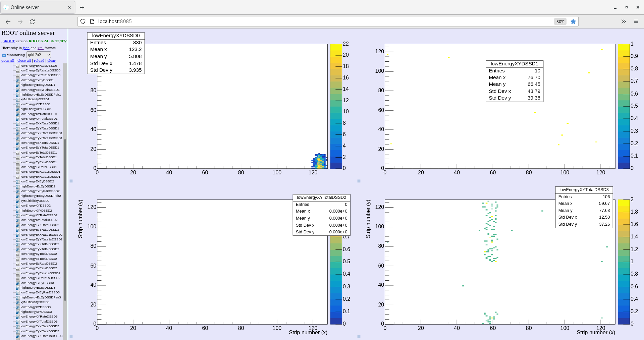Reload the page using browser refresh icon

coord(32,21)
